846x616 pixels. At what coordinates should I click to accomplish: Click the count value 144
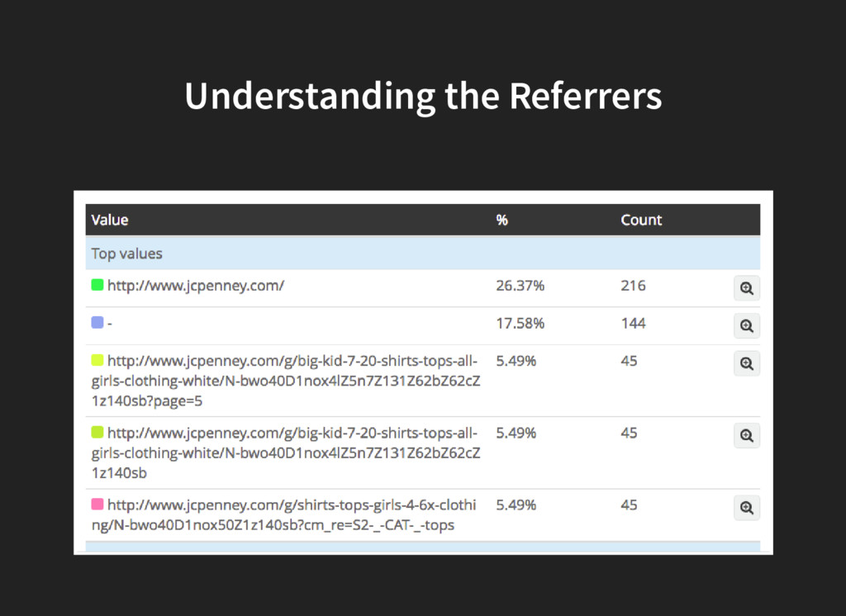633,323
